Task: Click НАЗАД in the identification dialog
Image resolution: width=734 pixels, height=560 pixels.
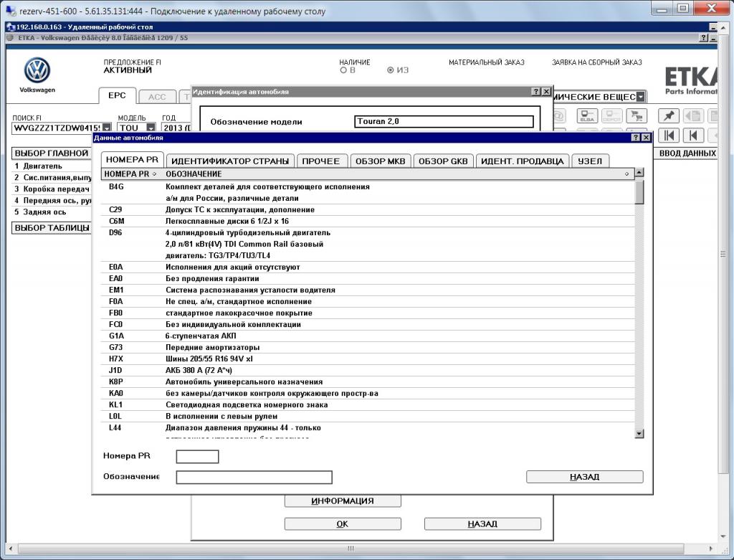Action: [x=482, y=524]
